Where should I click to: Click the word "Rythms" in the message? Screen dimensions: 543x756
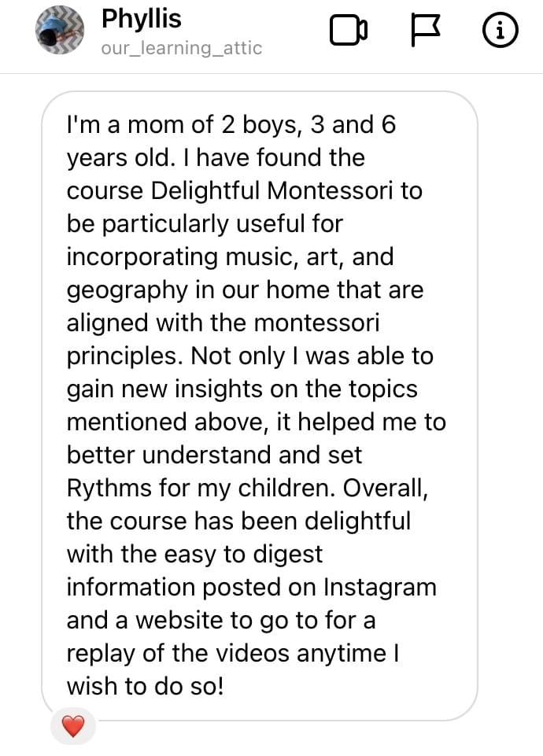(x=109, y=488)
